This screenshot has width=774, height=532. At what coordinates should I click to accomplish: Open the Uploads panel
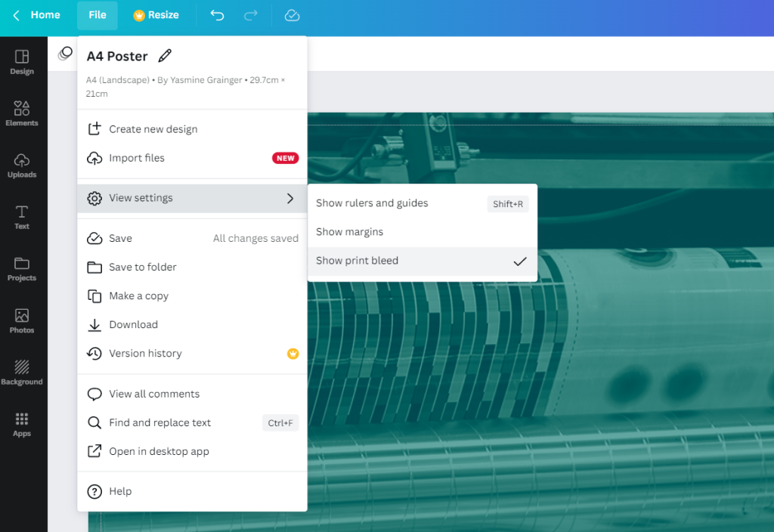tap(22, 165)
